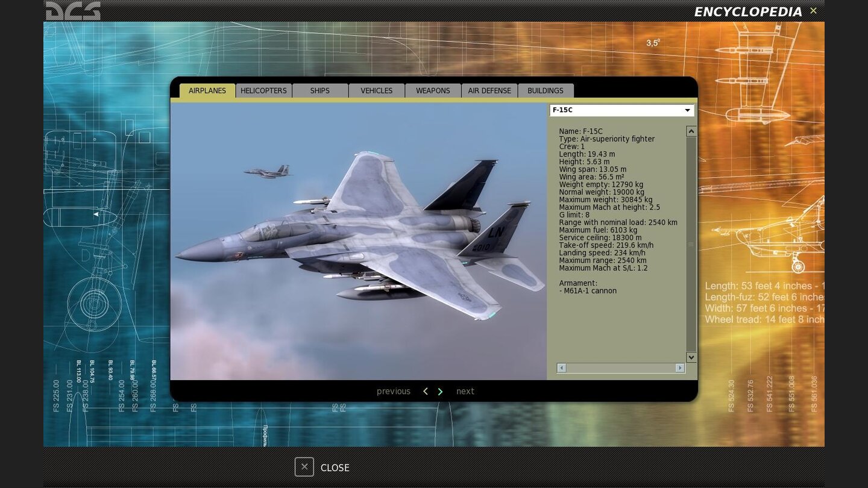Select the Ships tab
Viewport: 868px width, 488px height.
pyautogui.click(x=320, y=90)
